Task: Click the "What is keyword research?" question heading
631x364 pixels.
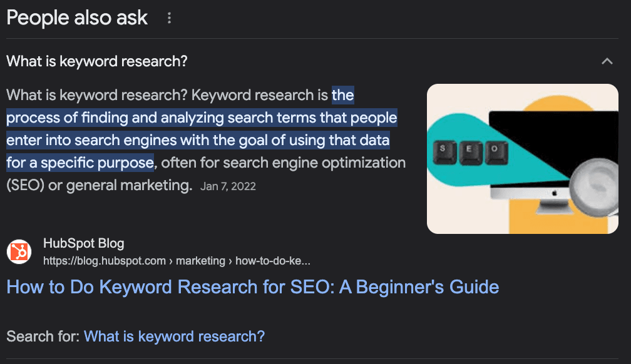Action: [x=97, y=61]
